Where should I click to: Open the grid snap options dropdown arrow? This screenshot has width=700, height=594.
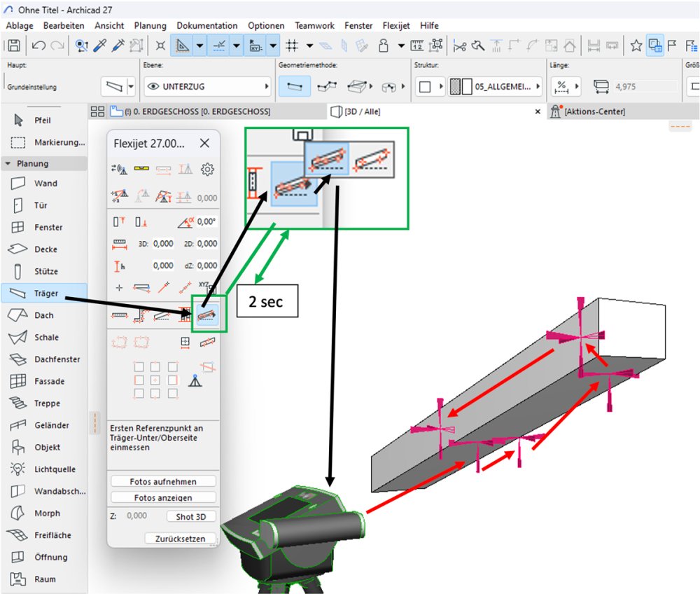tap(309, 45)
